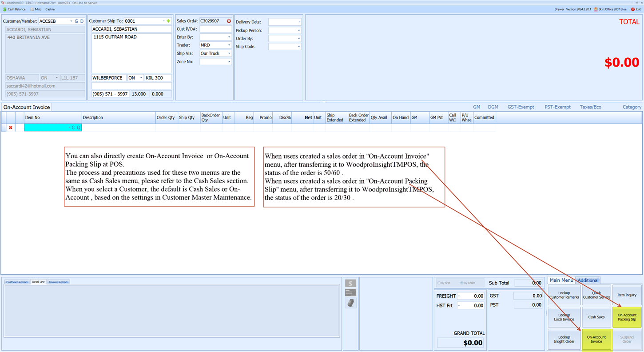This screenshot has width=644, height=352.
Task: Open the Ship Via dropdown showing Our Truck
Action: pos(230,53)
